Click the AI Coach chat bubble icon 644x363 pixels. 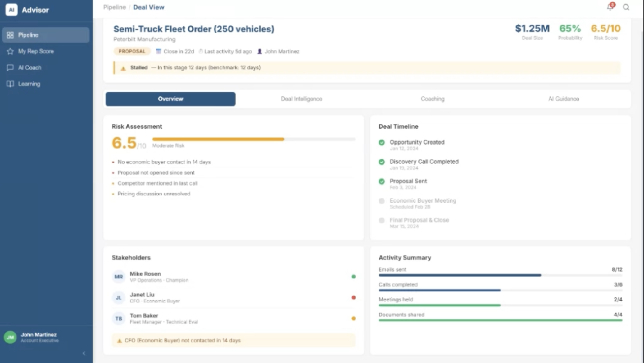click(10, 68)
